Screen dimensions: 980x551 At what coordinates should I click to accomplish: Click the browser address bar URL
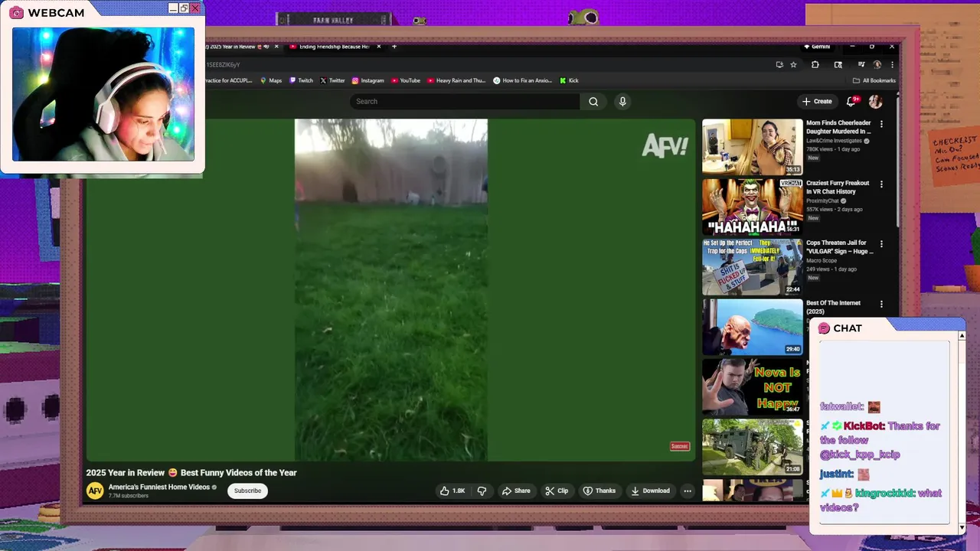click(x=223, y=65)
